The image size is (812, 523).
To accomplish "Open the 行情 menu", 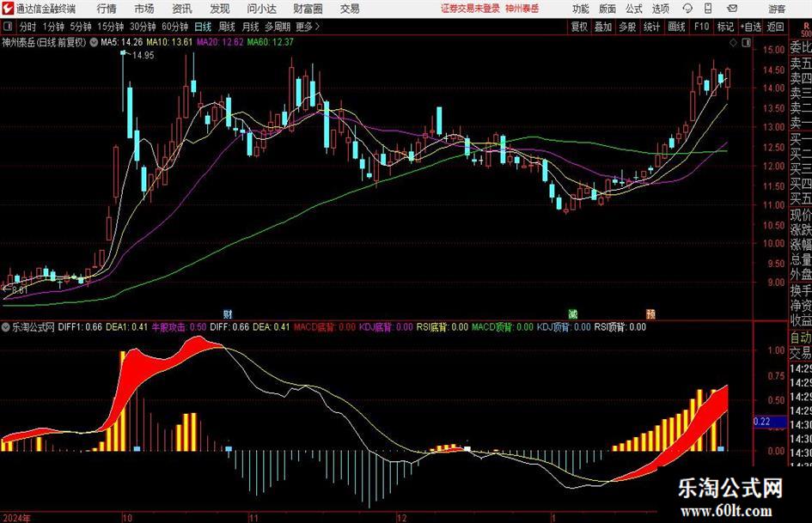I will [x=107, y=9].
